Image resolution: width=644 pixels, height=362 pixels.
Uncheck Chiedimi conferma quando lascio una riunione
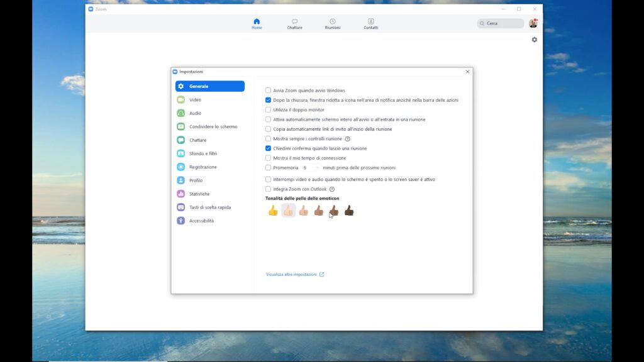269,148
